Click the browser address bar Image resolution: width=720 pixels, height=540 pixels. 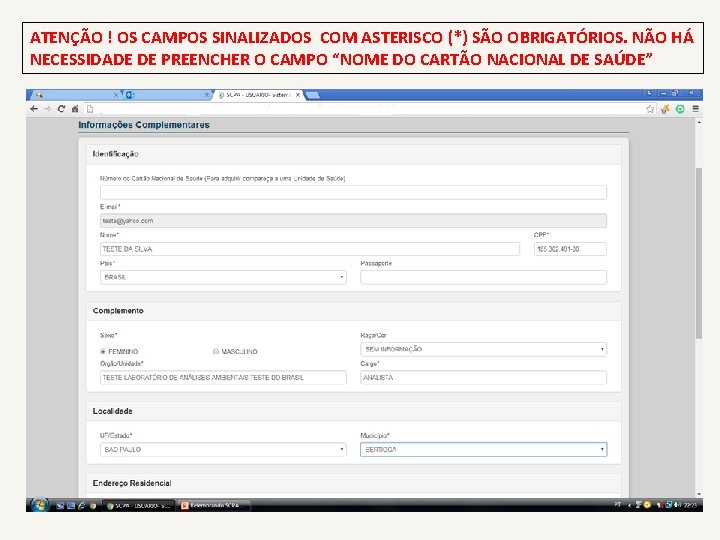(x=367, y=109)
